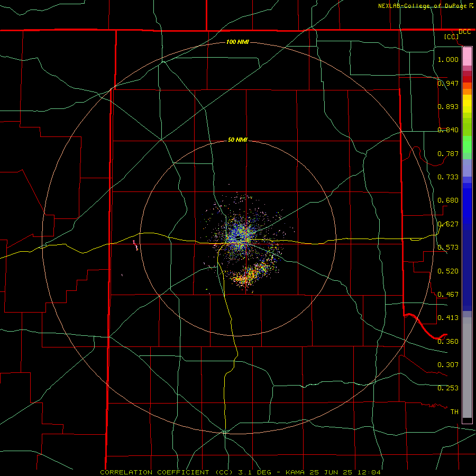Select the 0.307 scale value
The width and height of the screenshot is (476, 476).
(448, 364)
